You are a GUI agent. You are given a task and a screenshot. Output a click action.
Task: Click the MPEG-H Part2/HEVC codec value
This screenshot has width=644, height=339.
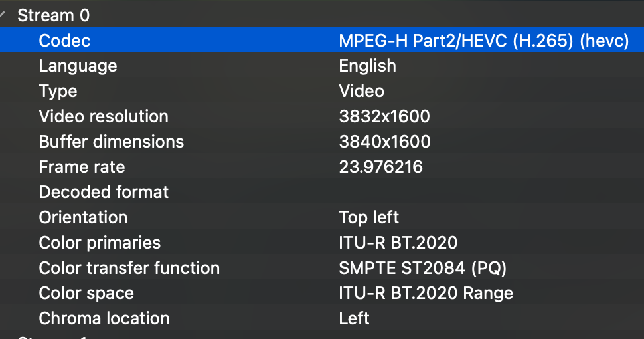[x=483, y=41]
